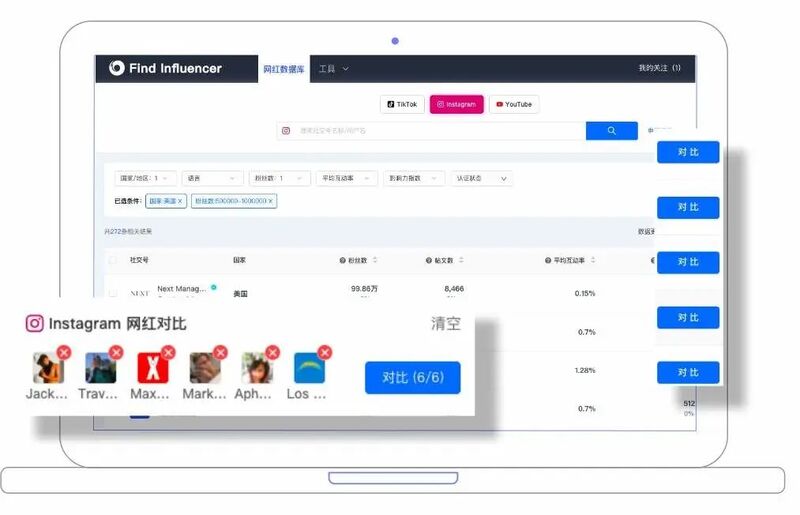Click the 社交号 column header

[139, 260]
